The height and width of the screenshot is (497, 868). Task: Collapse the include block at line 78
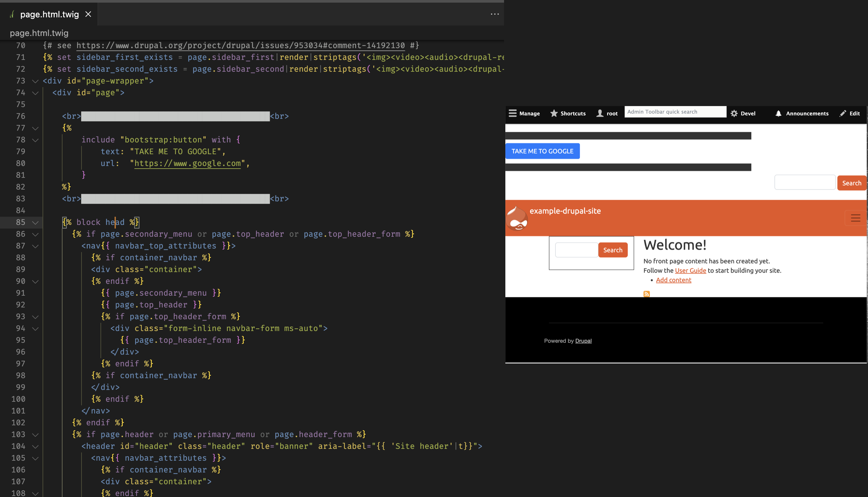point(35,140)
